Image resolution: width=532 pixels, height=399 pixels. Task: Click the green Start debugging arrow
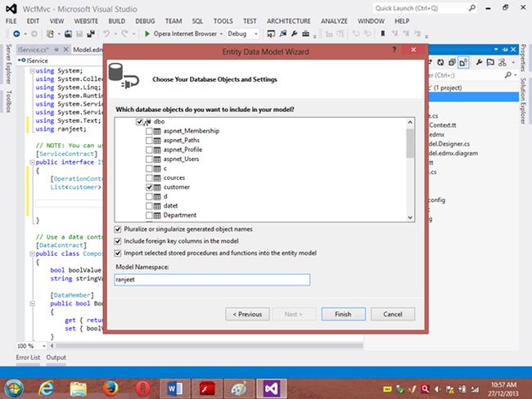pos(147,34)
